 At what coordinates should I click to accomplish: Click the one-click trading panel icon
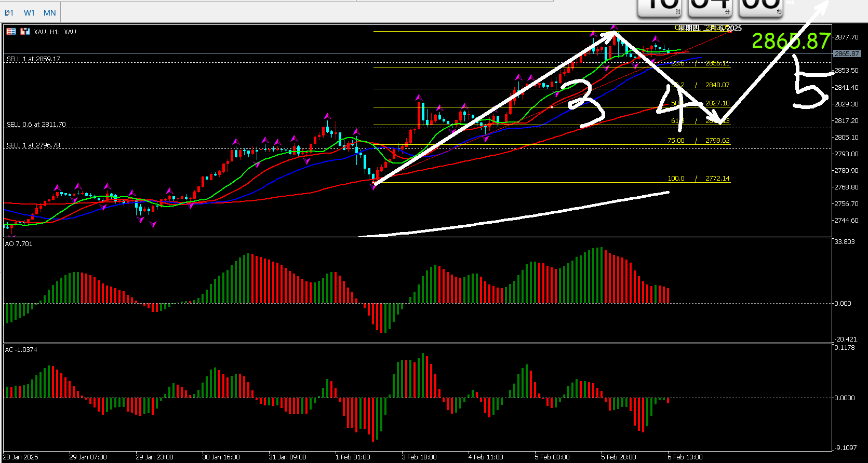coord(25,32)
